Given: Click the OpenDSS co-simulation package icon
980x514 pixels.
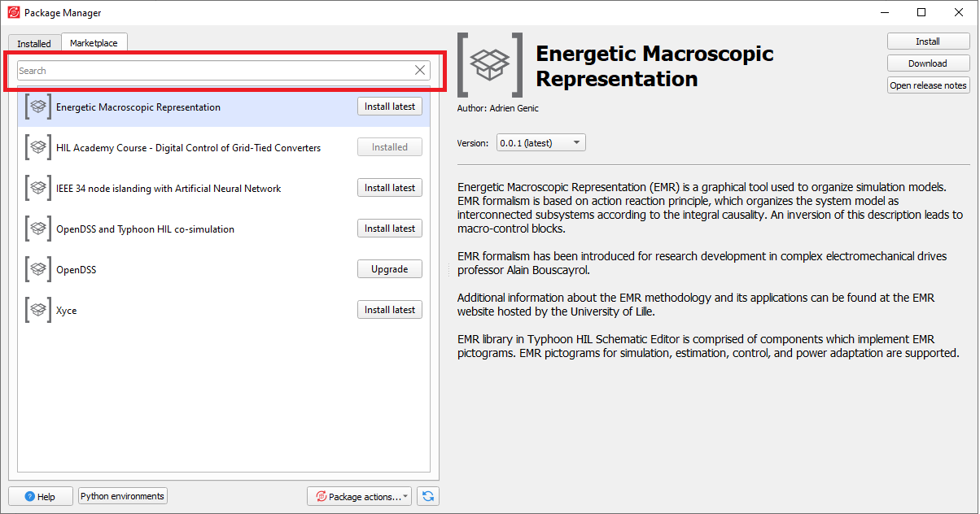Looking at the screenshot, I should pos(37,229).
